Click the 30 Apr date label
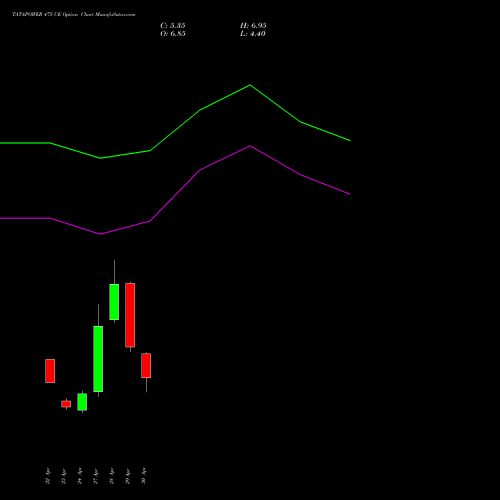 pos(144,476)
